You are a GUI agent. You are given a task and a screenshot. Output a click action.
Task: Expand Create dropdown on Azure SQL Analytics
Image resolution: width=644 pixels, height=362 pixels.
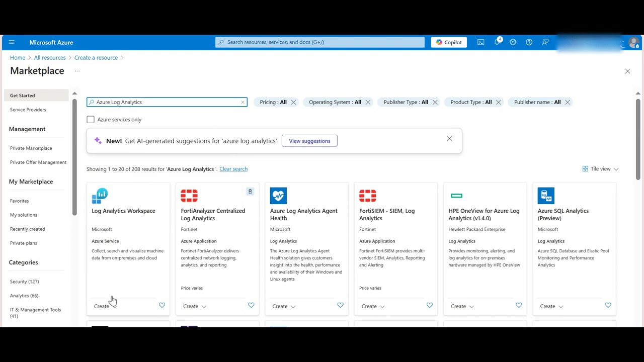tap(551, 306)
